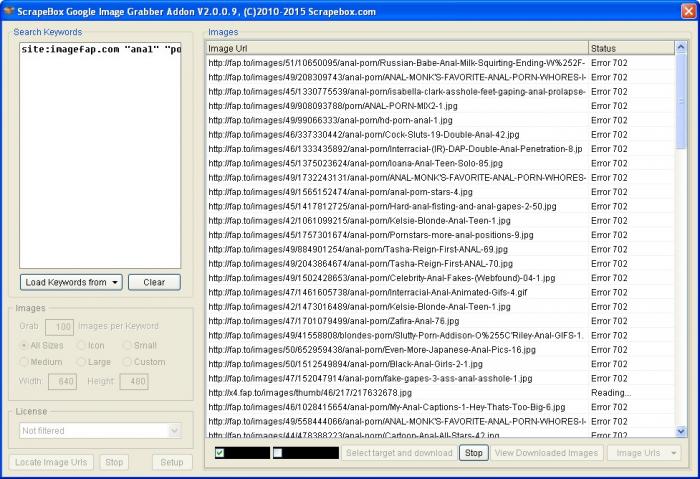Click Error 702 status in the 10650095 row
The image size is (700, 479).
point(609,63)
